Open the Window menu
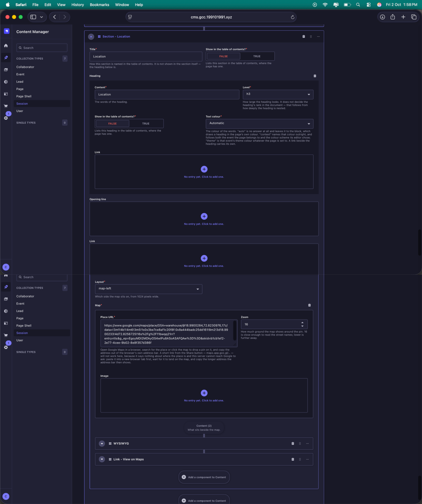This screenshot has width=422, height=504. [x=122, y=5]
